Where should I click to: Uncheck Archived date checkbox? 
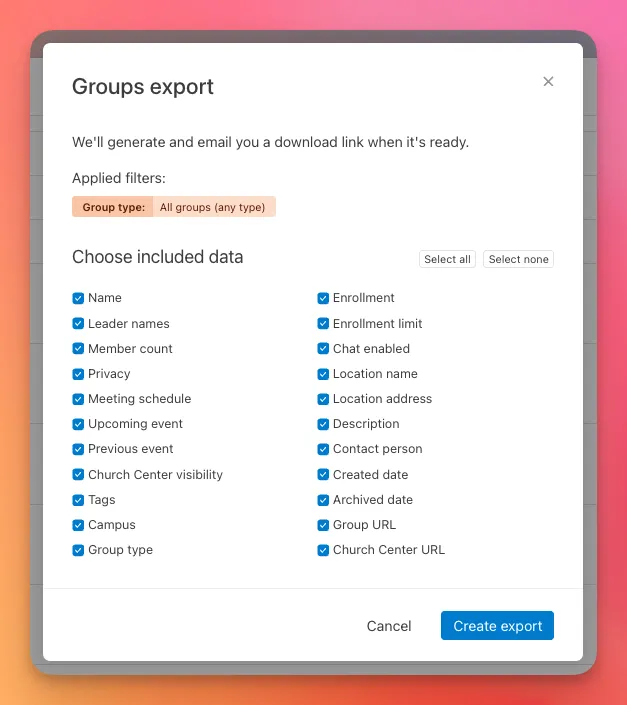(x=323, y=500)
